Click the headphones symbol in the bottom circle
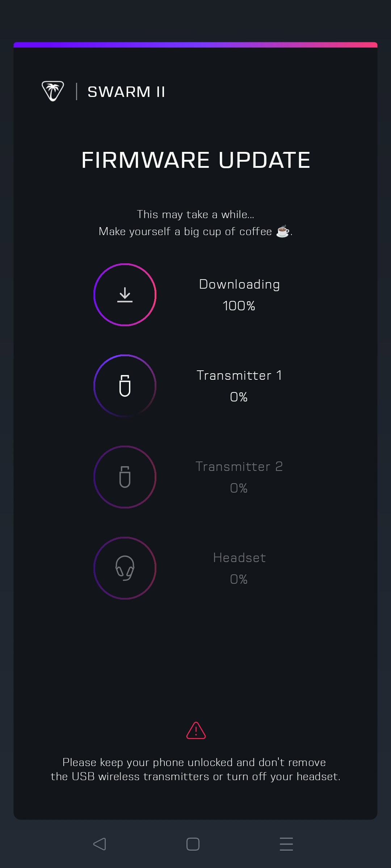The image size is (391, 868). tap(125, 569)
